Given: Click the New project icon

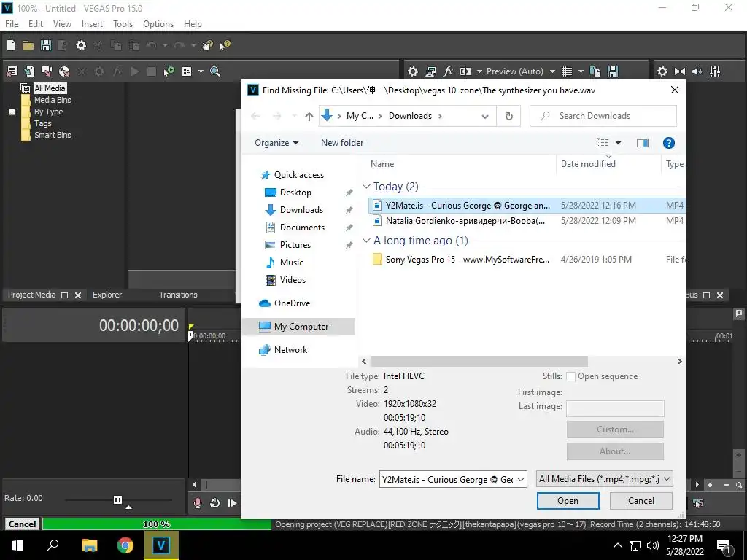Looking at the screenshot, I should point(11,45).
